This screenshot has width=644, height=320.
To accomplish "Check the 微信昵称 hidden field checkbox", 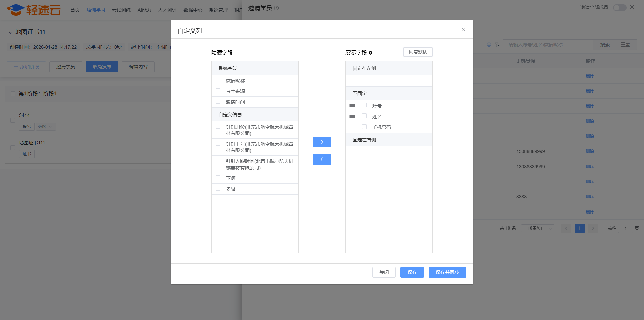I will 218,80.
